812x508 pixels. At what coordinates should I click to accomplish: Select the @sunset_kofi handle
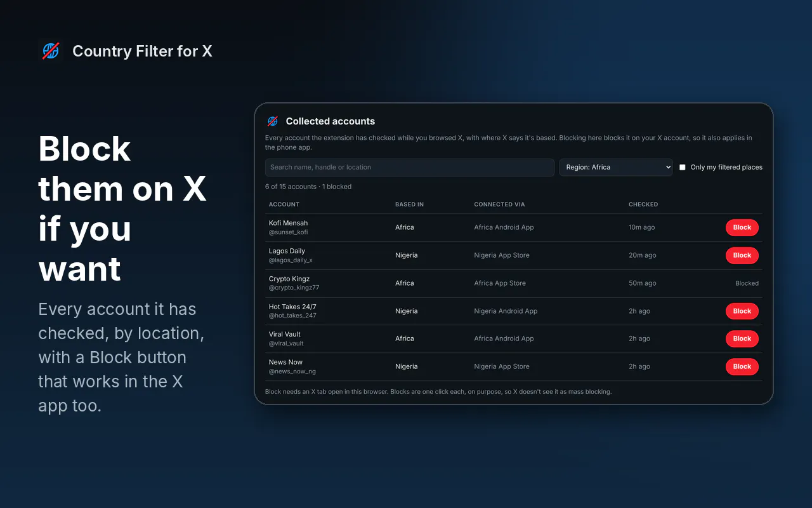288,232
